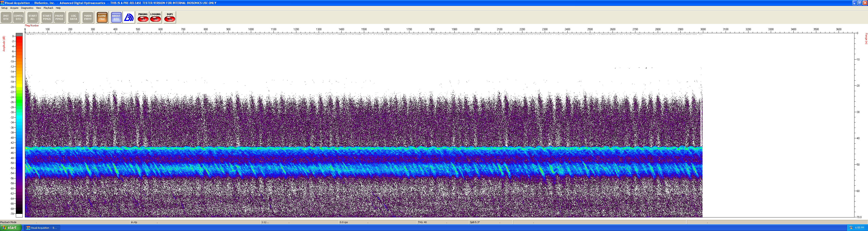This screenshot has width=868, height=231.
Task: Click the system tray icon beside the clock
Action: [851, 228]
